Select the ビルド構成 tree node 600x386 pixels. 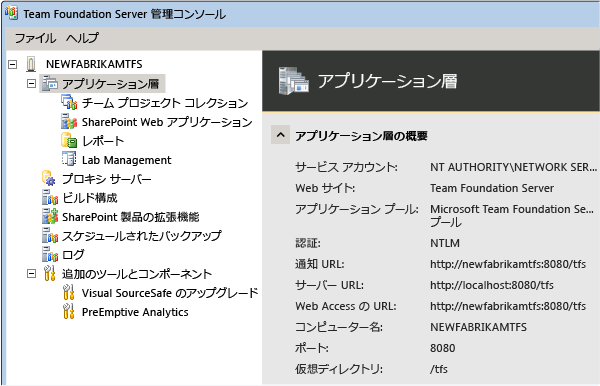pyautogui.click(x=90, y=198)
